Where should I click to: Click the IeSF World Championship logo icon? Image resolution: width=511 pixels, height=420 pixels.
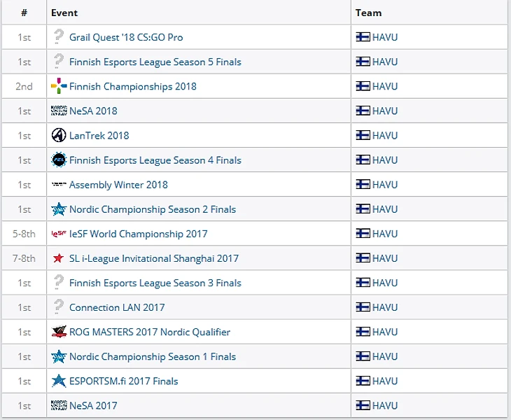pos(59,234)
